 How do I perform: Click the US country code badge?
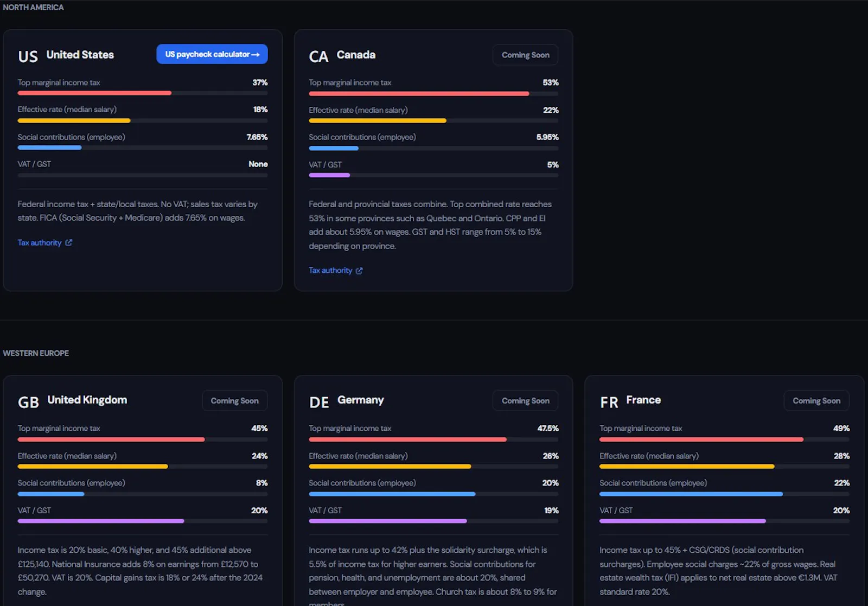click(28, 56)
